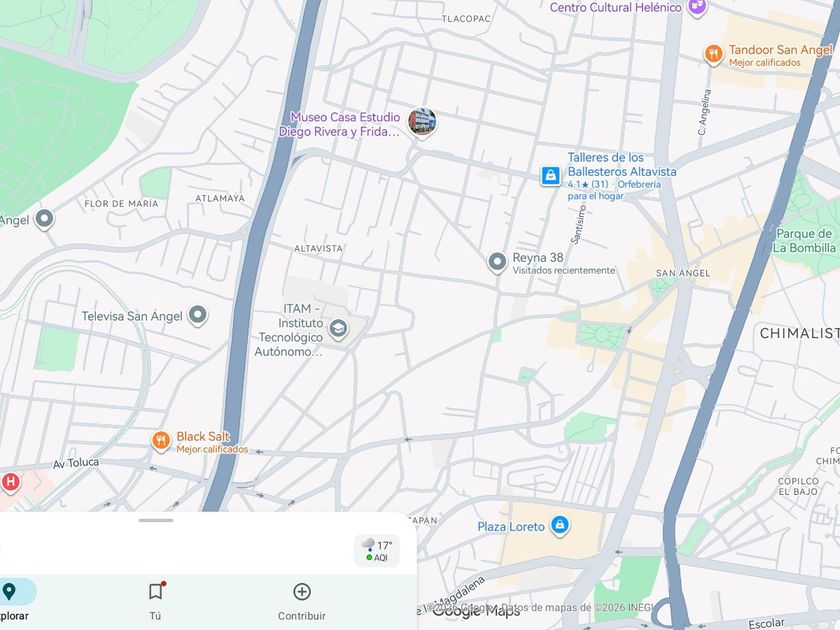The height and width of the screenshot is (630, 840).
Task: Click the Av Toluca street label
Action: pos(76,463)
